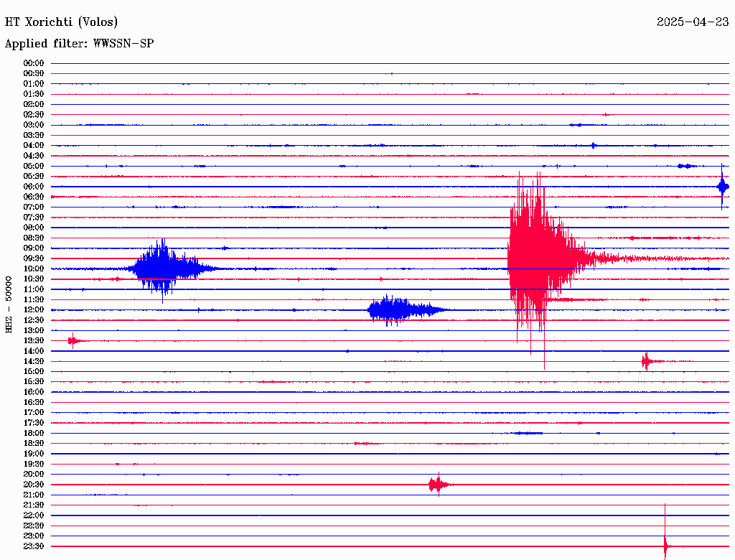Select the 23:30 time label
Image resolution: width=735 pixels, height=560 pixels.
pos(34,546)
